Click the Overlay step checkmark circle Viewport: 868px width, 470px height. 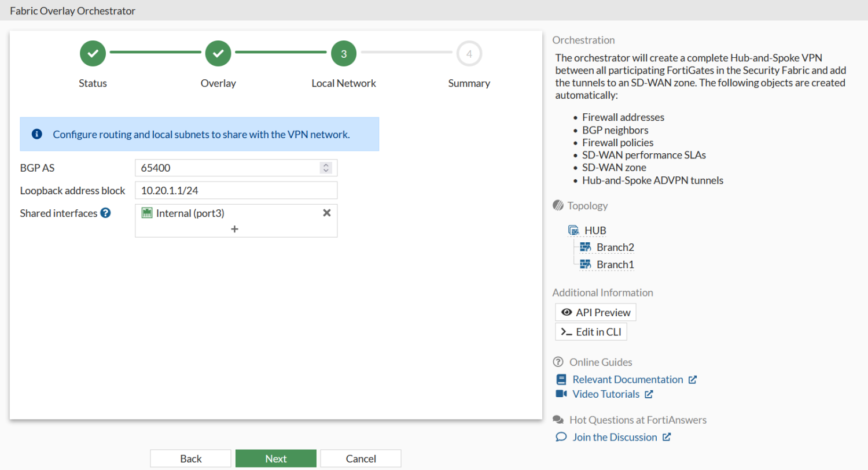coord(218,54)
